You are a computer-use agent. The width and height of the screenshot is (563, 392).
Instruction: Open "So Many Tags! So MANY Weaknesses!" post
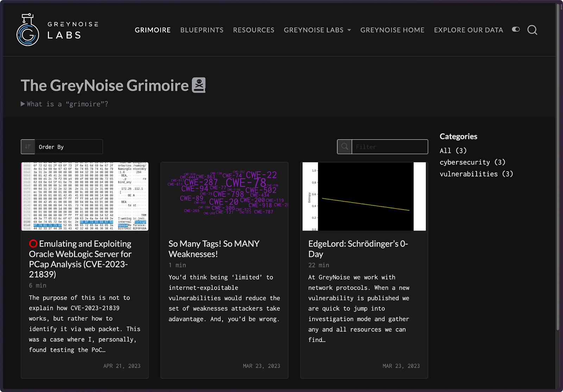pyautogui.click(x=214, y=249)
